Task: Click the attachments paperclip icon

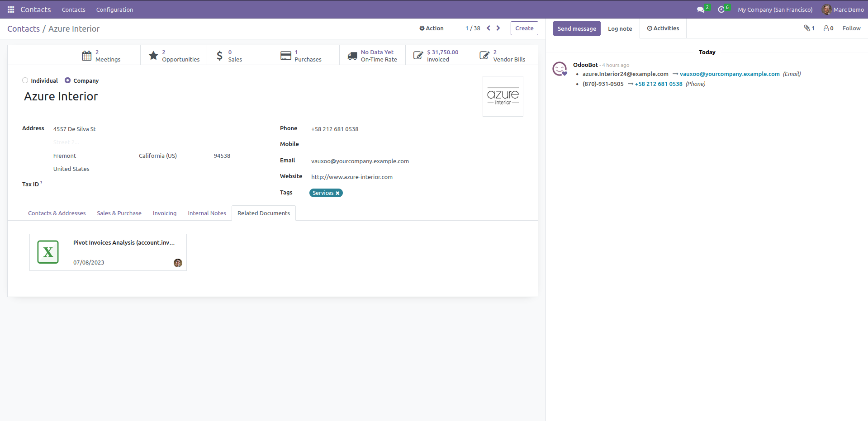Action: [807, 28]
